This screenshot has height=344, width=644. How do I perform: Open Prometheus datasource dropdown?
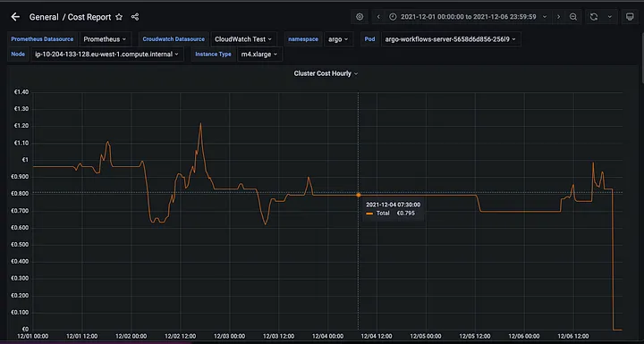106,39
